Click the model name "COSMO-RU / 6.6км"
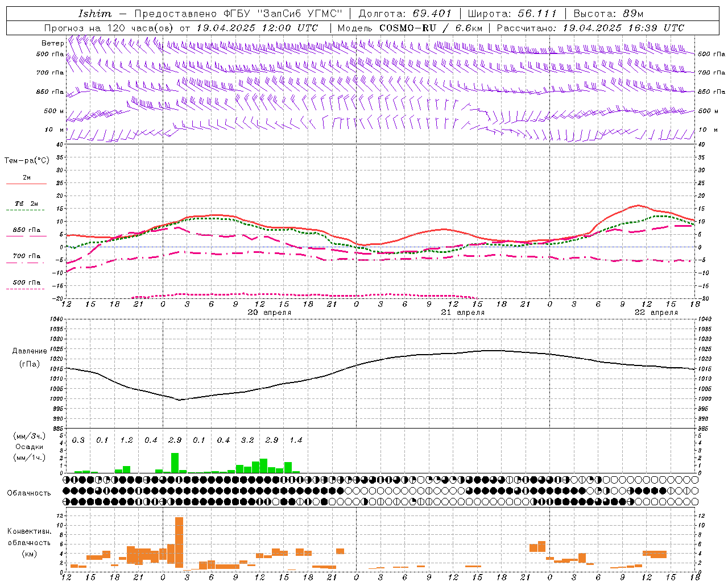Screen dimensions: 728x582 click(431, 28)
